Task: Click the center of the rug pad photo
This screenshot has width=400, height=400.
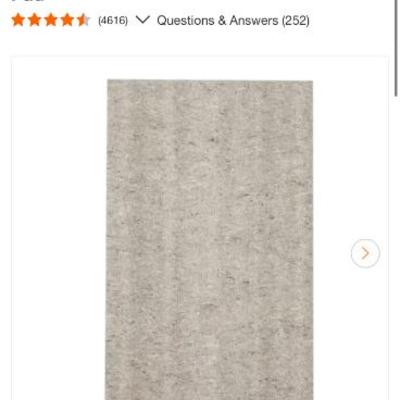Action: (x=210, y=240)
